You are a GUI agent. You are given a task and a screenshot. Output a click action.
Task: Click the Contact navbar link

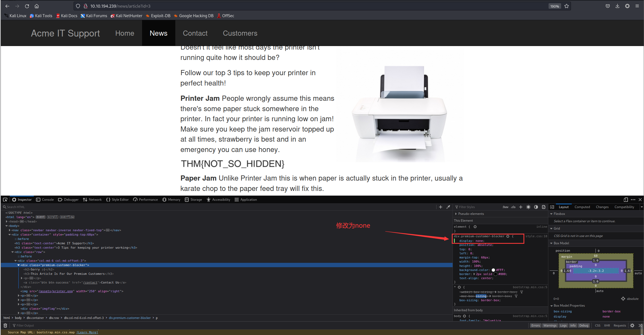[x=195, y=33]
